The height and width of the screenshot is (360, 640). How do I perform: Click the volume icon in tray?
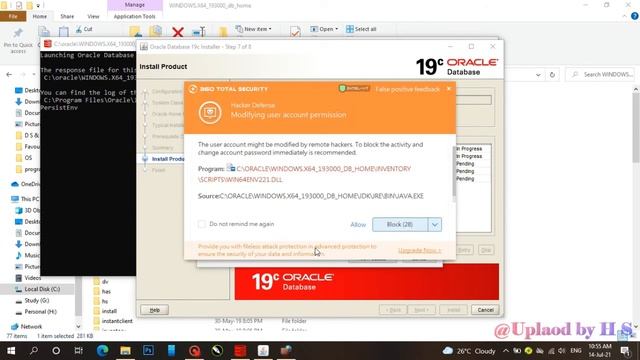(x=562, y=351)
